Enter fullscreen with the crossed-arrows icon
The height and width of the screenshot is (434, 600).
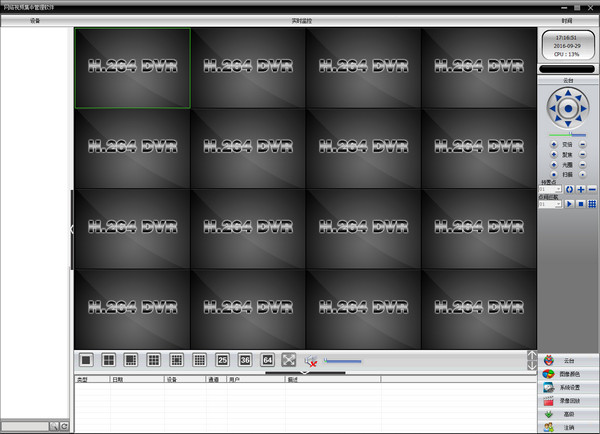click(289, 360)
